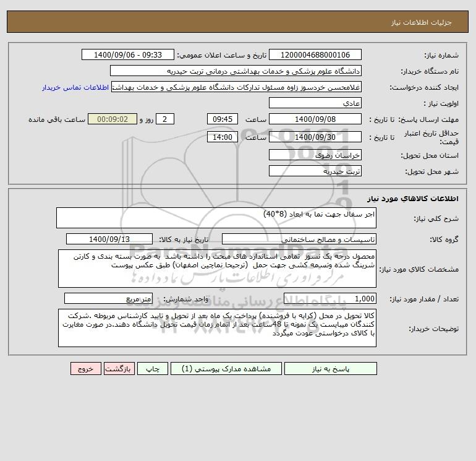Click the استان محل تحویل label

tap(430, 155)
